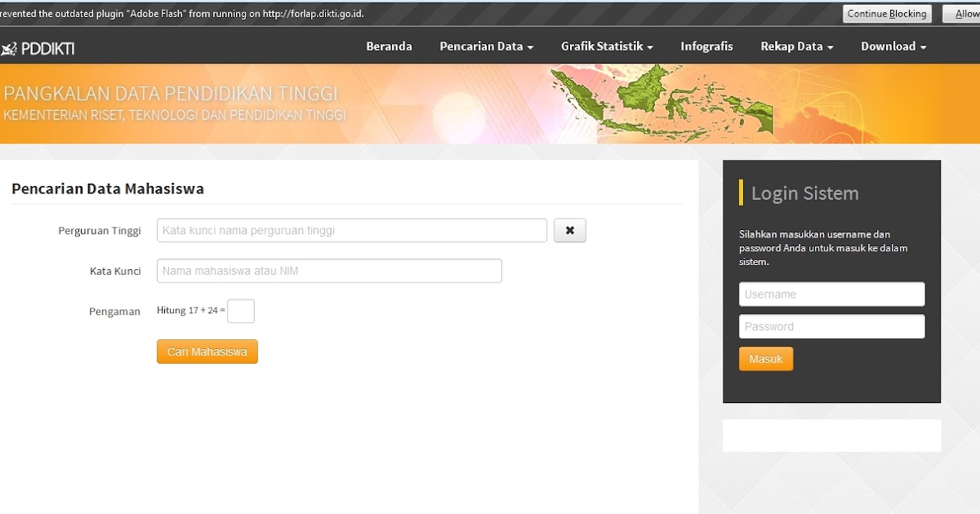980x514 pixels.
Task: Click inside the Username field
Action: 831,294
